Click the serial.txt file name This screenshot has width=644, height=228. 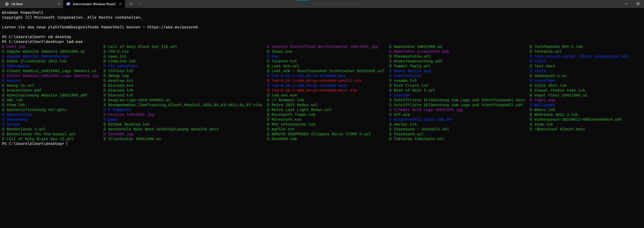405,124
